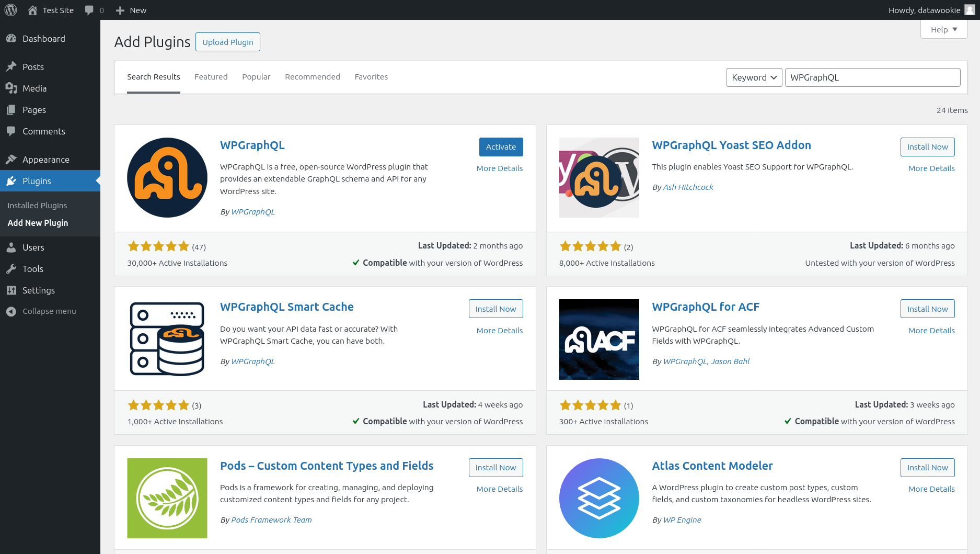This screenshot has width=980, height=554.
Task: Open Media library via camera icon
Action: coord(11,88)
